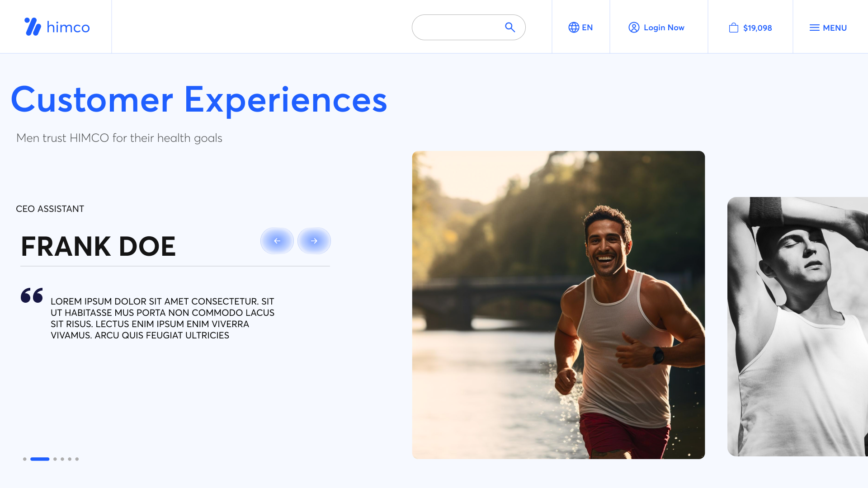Screen dimensions: 868x488
Task: Select the last testimonial pagination dot
Action: coord(77,459)
